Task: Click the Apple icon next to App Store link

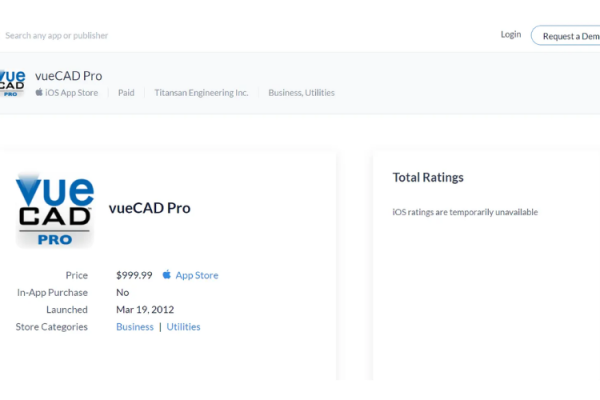Action: tap(166, 274)
